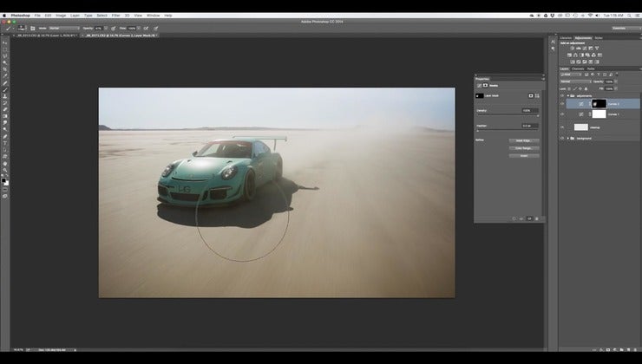
Task: Hide the Curves 1 layer
Action: (x=562, y=114)
